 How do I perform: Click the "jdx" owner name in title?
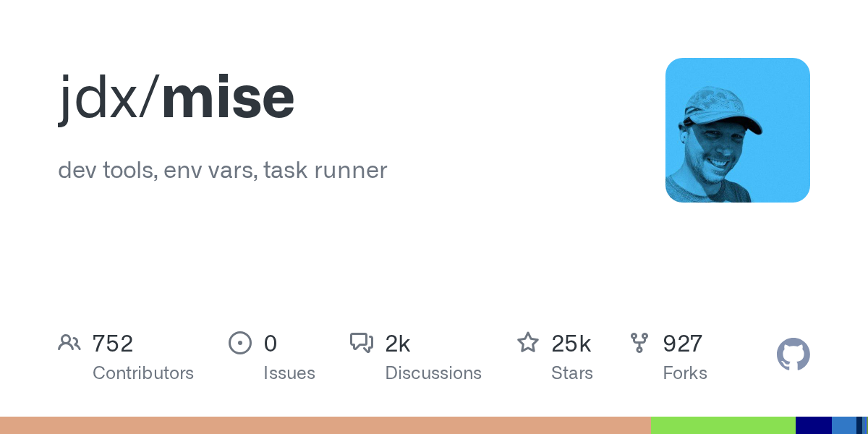click(97, 98)
